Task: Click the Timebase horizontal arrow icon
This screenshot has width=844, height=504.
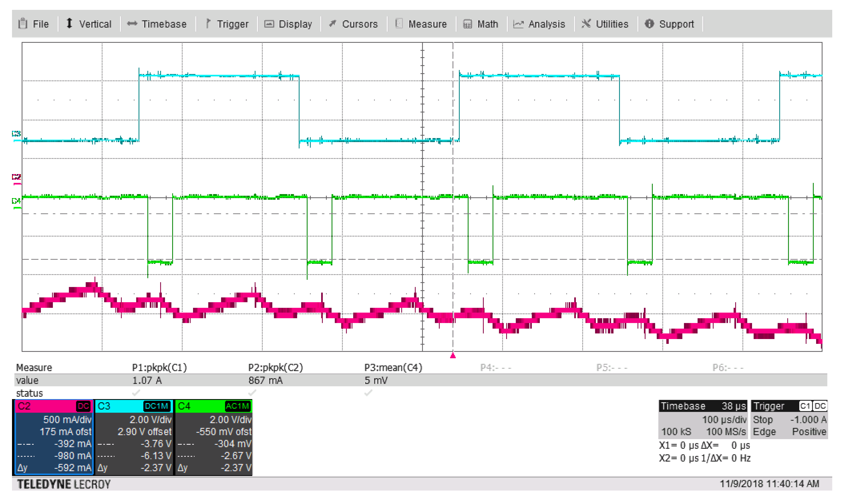Action: coord(132,24)
